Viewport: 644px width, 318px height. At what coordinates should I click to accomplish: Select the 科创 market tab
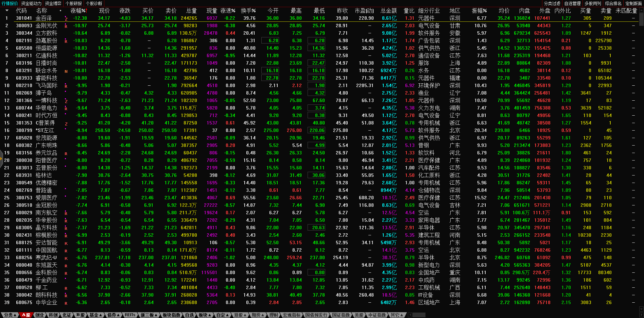pyautogui.click(x=53, y=315)
